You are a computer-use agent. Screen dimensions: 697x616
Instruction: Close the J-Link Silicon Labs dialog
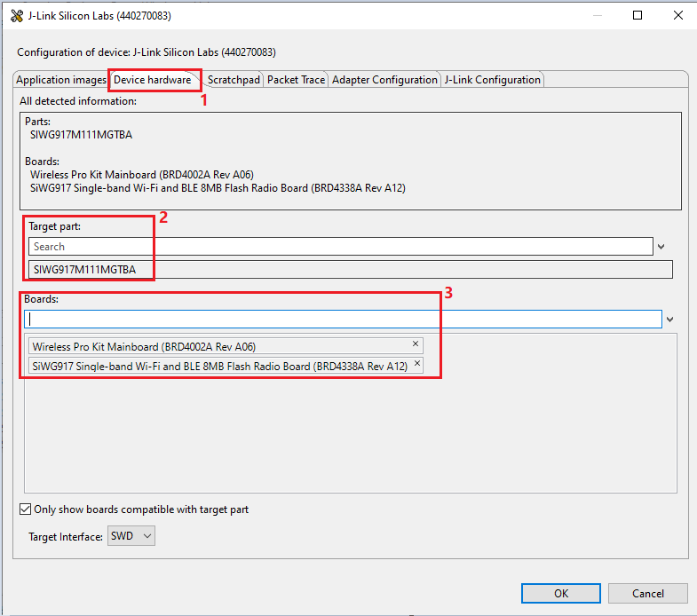tap(677, 16)
